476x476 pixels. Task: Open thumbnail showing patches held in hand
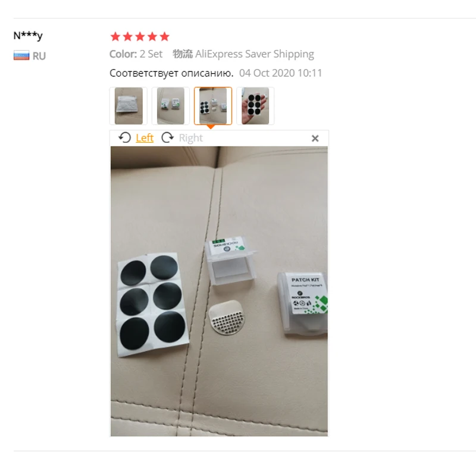pos(255,106)
